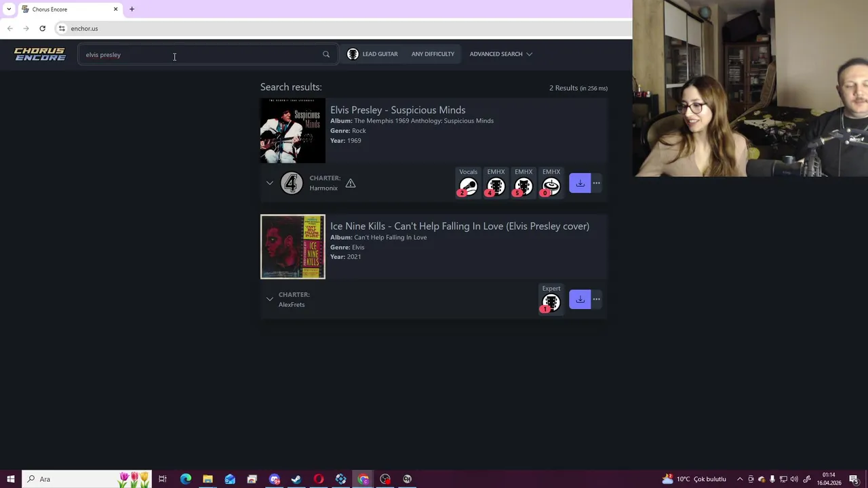The width and height of the screenshot is (868, 488).
Task: Open more options for Suspicious Minds
Action: pos(597,183)
